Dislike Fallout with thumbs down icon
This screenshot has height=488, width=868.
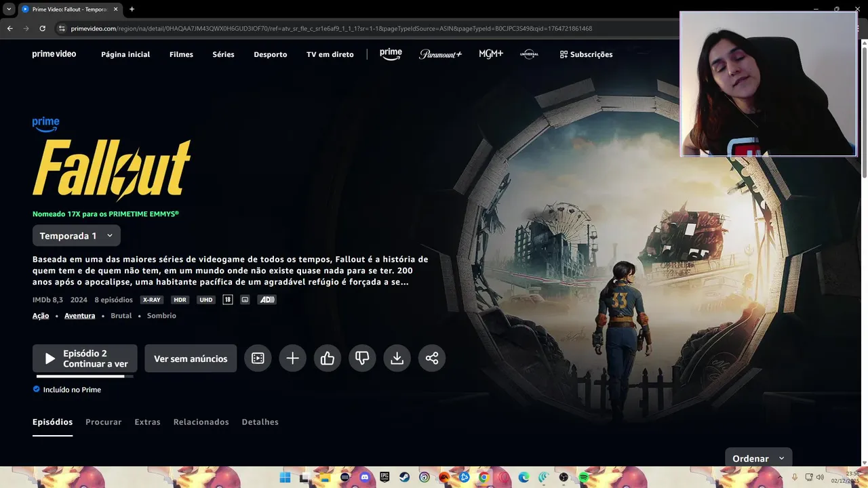pyautogui.click(x=362, y=359)
